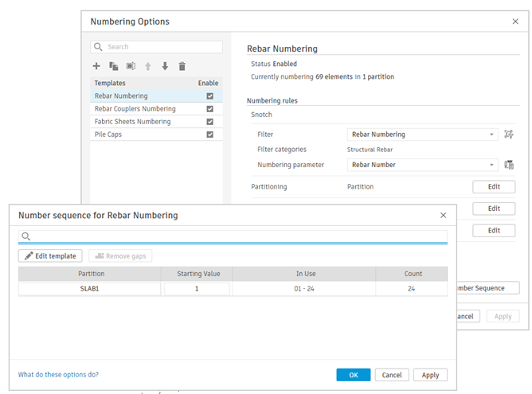This screenshot has width=532, height=394.
Task: Click the duplicate template icon
Action: tap(113, 66)
